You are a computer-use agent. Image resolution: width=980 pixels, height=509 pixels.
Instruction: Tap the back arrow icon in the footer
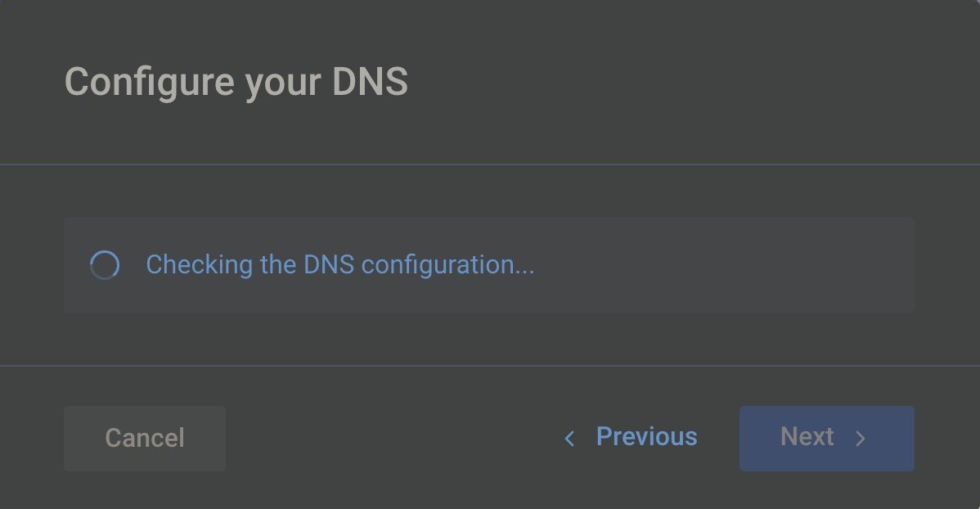click(569, 439)
